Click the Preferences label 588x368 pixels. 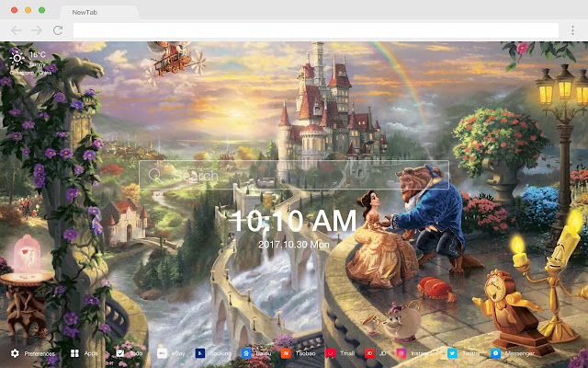click(40, 353)
